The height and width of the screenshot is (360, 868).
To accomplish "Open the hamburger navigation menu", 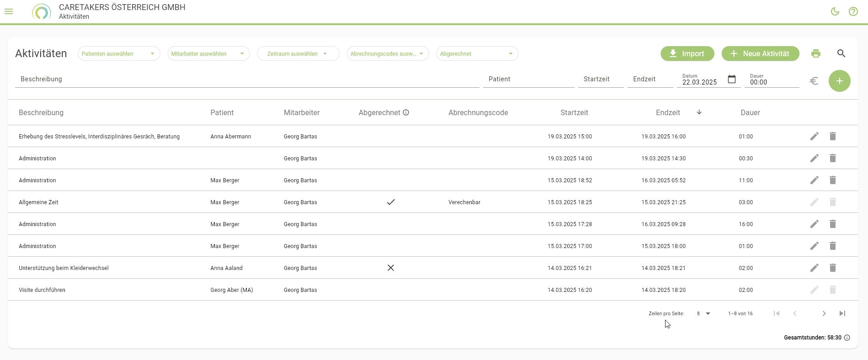I will click(x=9, y=11).
